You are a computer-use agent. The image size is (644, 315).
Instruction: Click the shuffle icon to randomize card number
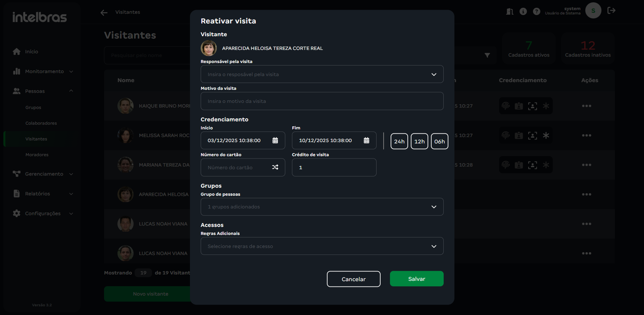[x=275, y=167]
